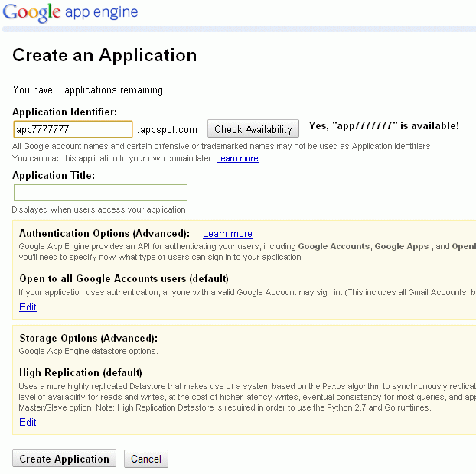Click the Google app engine logo
The image size is (476, 474).
[x=70, y=12]
